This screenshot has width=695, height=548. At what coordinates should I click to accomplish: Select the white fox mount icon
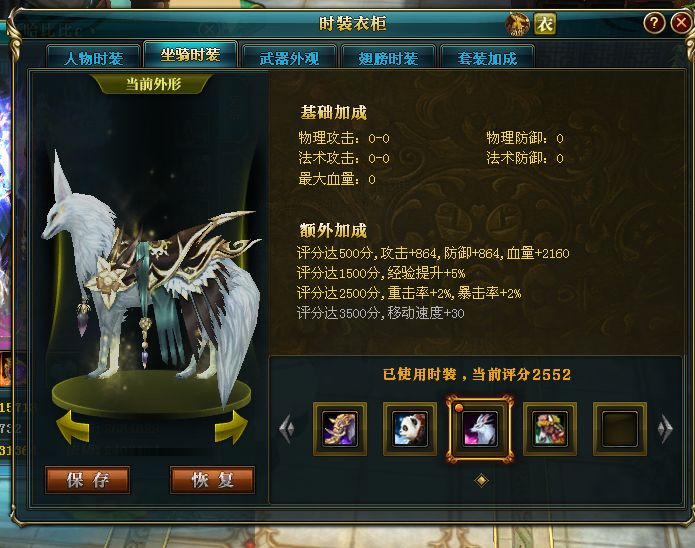[480, 429]
